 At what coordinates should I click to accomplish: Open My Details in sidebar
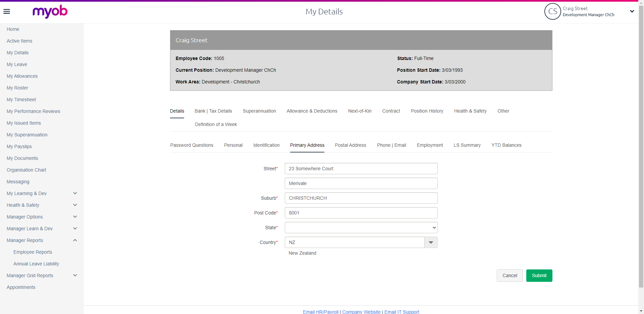tap(17, 53)
